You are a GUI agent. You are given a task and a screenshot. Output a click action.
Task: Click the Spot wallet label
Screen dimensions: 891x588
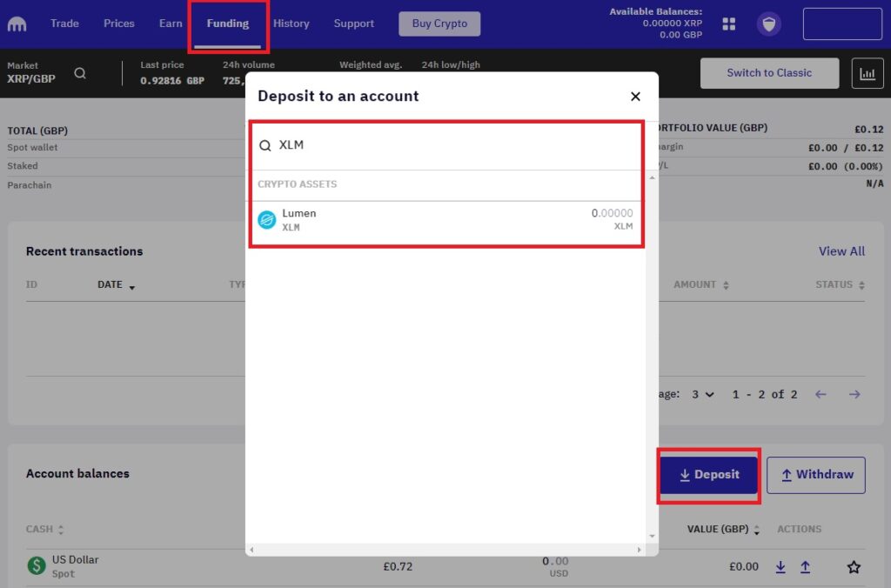pos(32,148)
